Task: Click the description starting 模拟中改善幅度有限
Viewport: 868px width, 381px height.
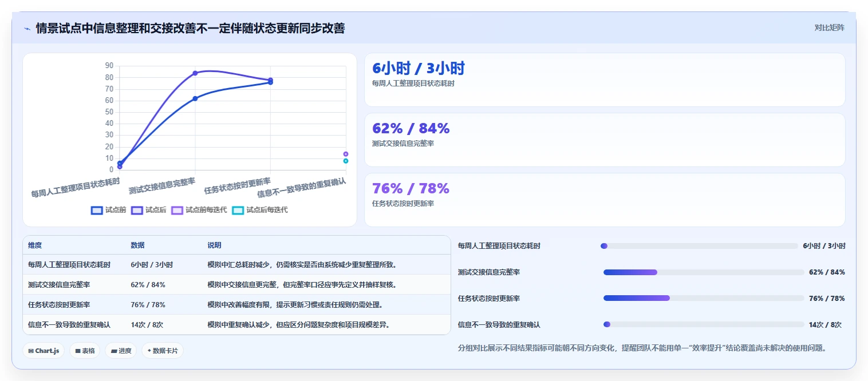Action: [295, 304]
